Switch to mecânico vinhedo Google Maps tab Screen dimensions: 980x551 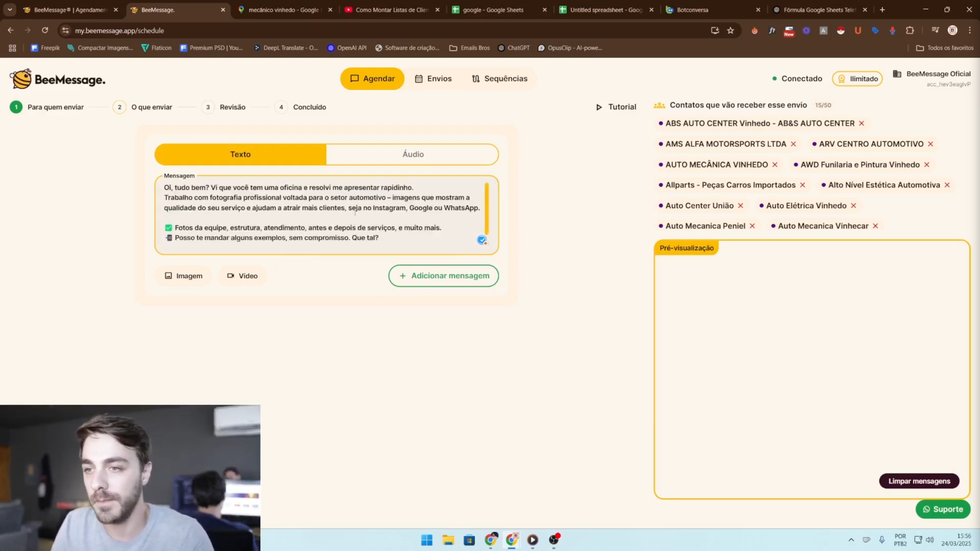tap(285, 10)
